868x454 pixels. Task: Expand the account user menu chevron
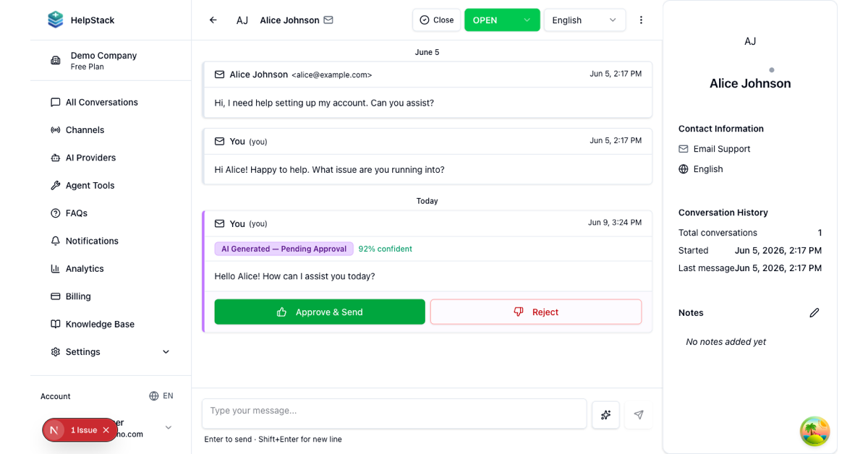point(168,428)
